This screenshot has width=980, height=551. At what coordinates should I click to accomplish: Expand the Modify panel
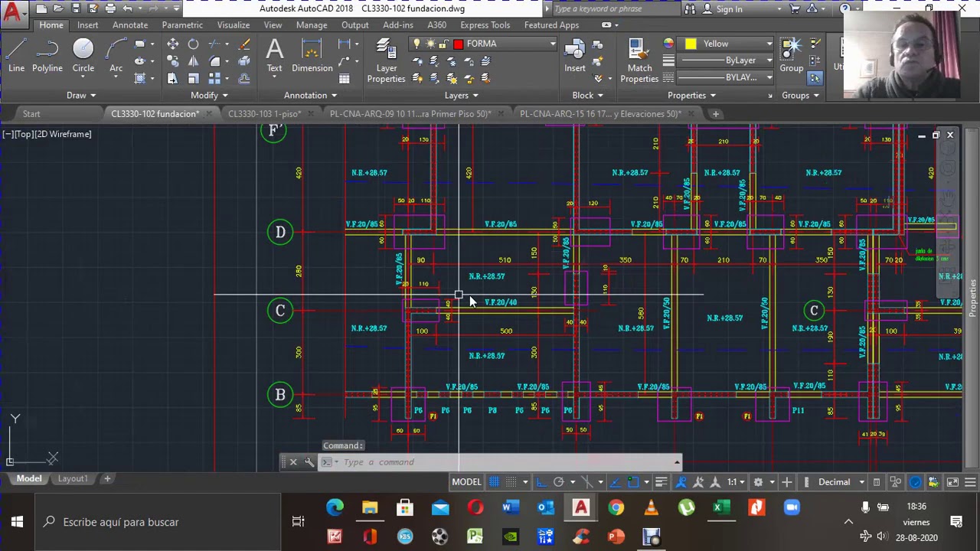pyautogui.click(x=209, y=96)
